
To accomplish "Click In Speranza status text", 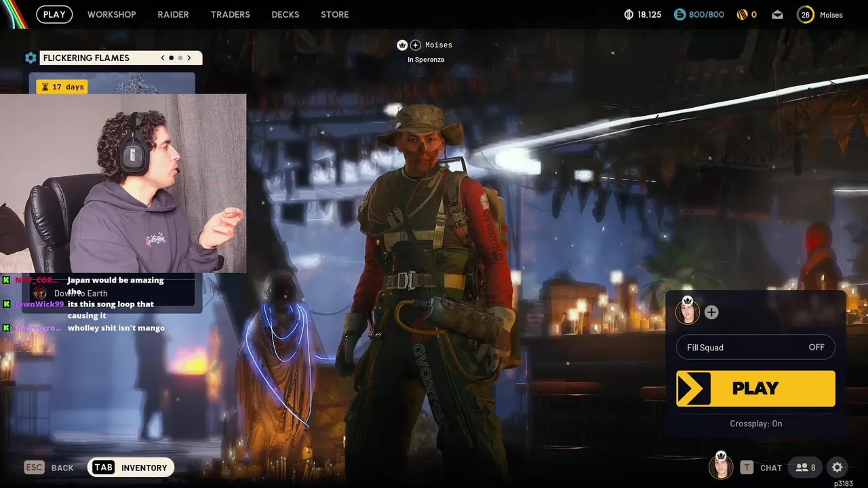I will point(426,60).
